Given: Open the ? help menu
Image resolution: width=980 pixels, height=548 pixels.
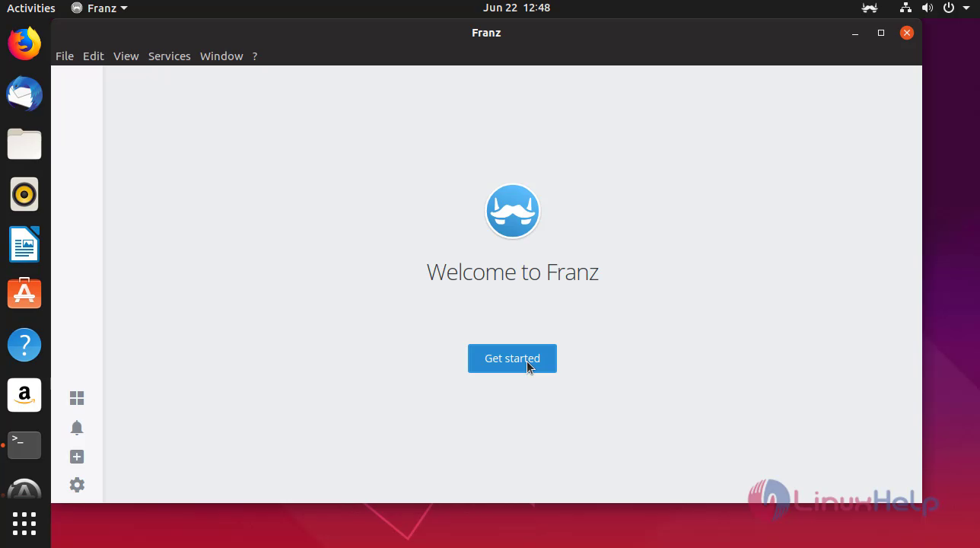Looking at the screenshot, I should [x=255, y=56].
